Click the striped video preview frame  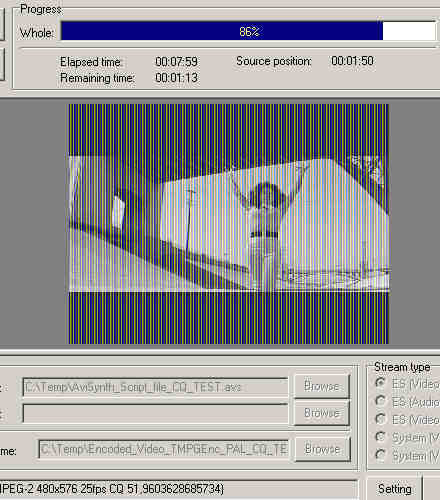(x=229, y=224)
